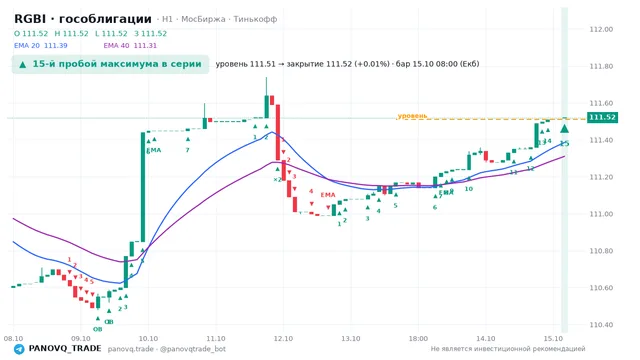Click the 111.40 price axis label
Viewport: 640px width, 360px height.
tap(601, 140)
